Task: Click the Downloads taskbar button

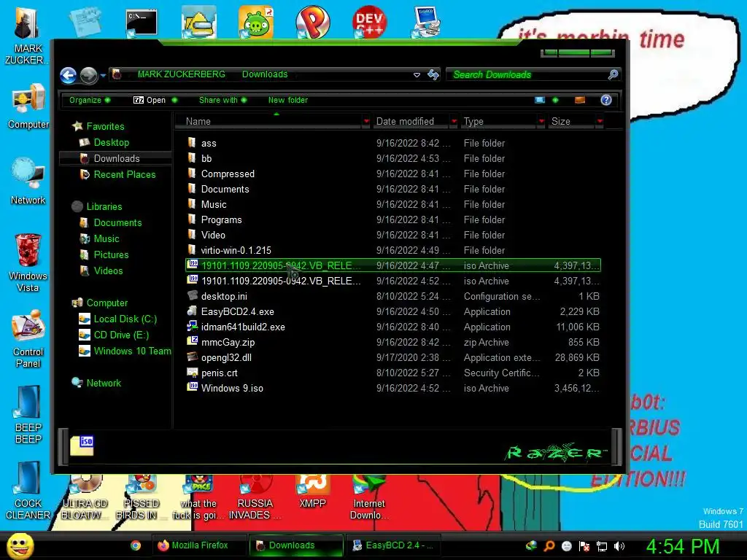Action: [x=296, y=545]
